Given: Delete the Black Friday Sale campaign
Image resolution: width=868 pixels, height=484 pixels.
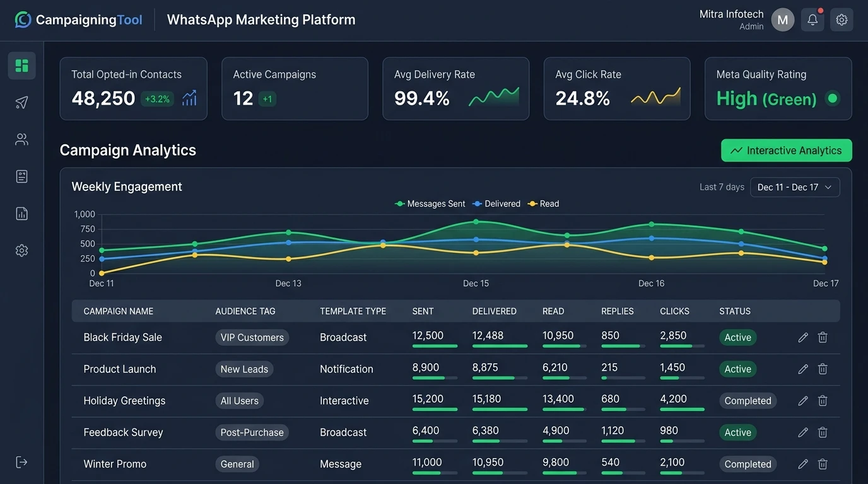Looking at the screenshot, I should 823,338.
